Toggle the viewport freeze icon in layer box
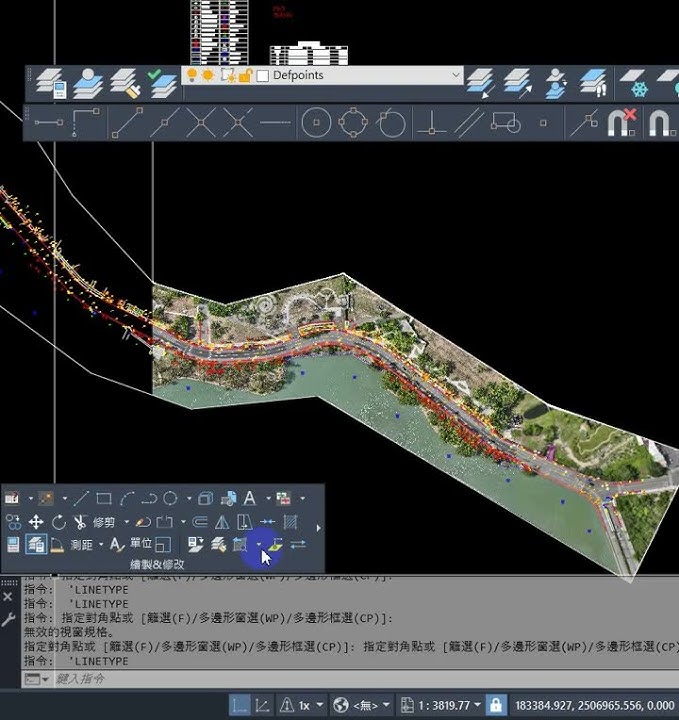This screenshot has width=679, height=720. pos(228,75)
